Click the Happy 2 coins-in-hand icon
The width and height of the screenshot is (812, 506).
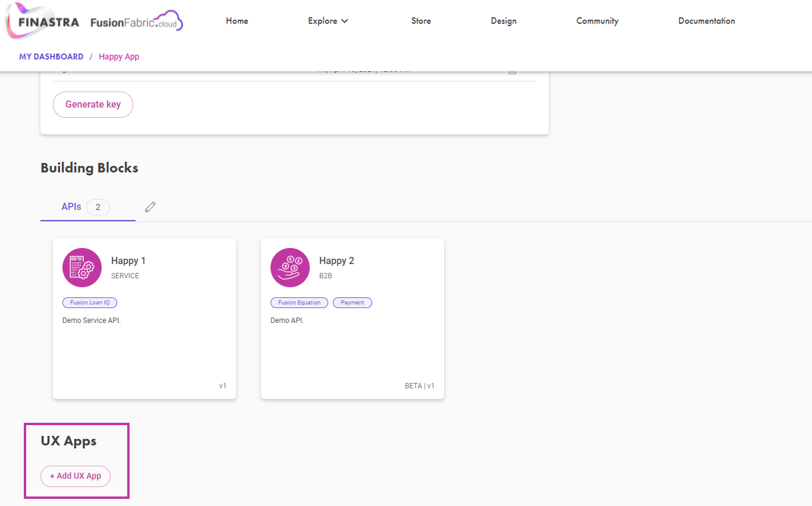pyautogui.click(x=290, y=268)
